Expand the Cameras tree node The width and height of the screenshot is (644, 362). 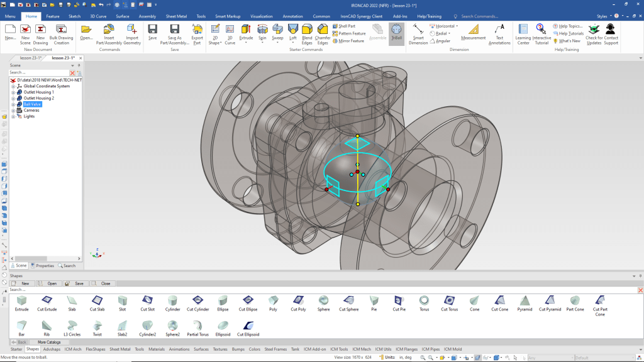click(x=13, y=111)
